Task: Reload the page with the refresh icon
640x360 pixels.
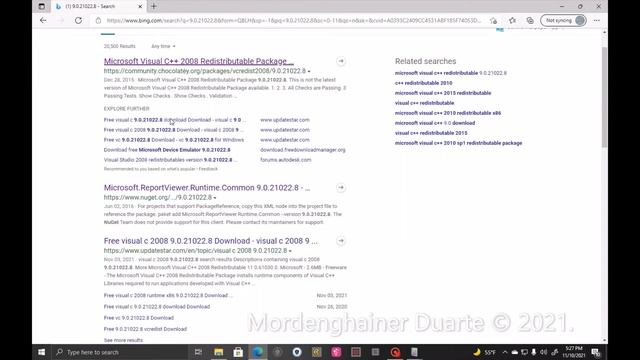Action: tap(78, 20)
